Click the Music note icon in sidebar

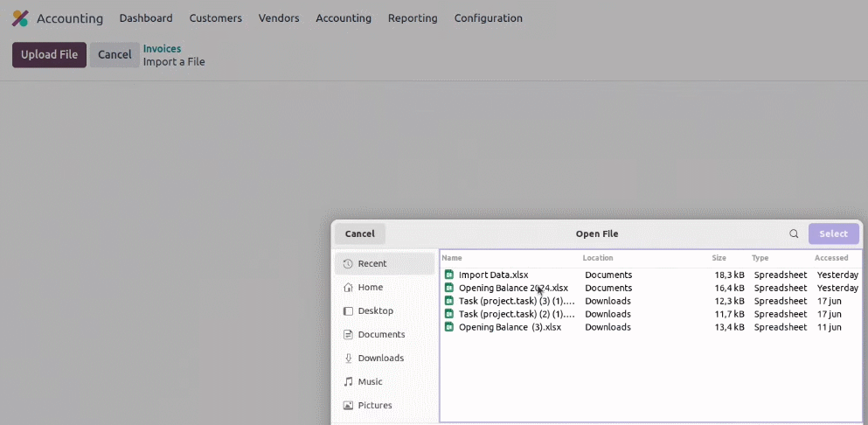coord(348,382)
